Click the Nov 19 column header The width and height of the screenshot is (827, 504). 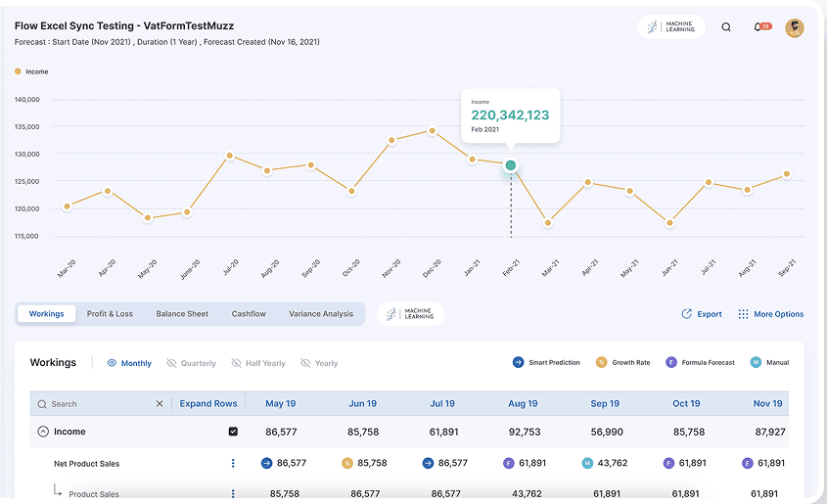pyautogui.click(x=768, y=404)
